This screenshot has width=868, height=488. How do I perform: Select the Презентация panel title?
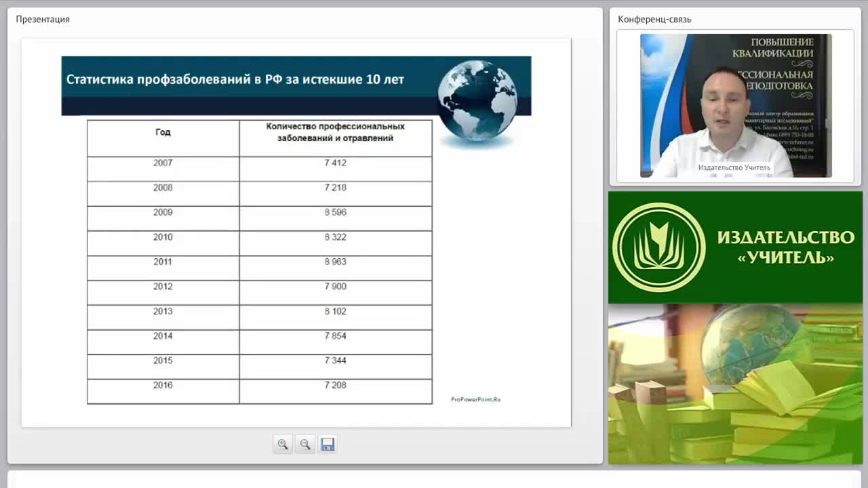click(43, 19)
